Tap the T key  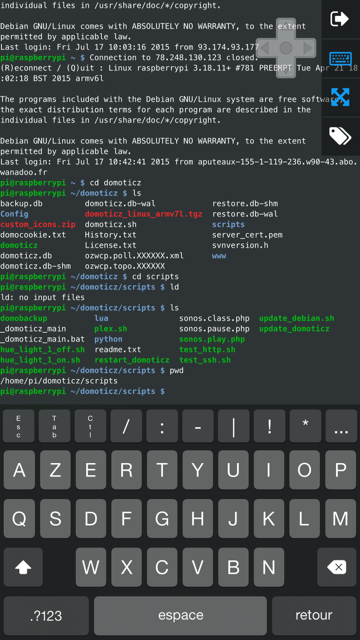coord(162,470)
